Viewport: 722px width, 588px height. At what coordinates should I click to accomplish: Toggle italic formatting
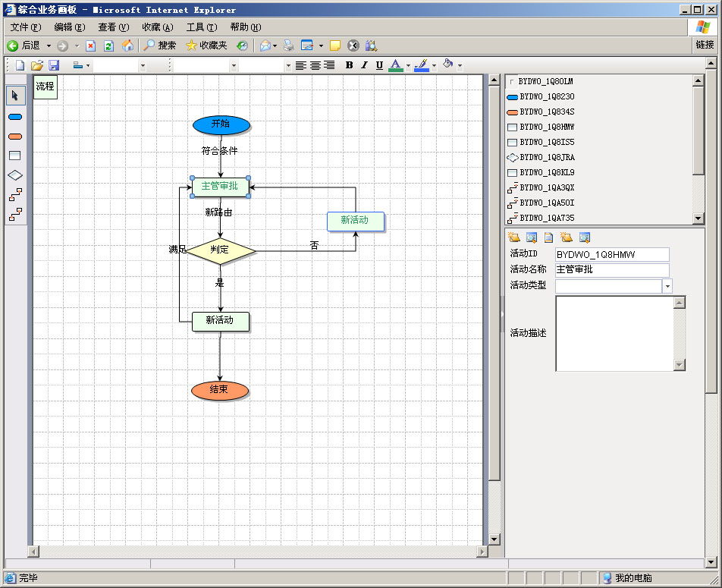click(364, 65)
